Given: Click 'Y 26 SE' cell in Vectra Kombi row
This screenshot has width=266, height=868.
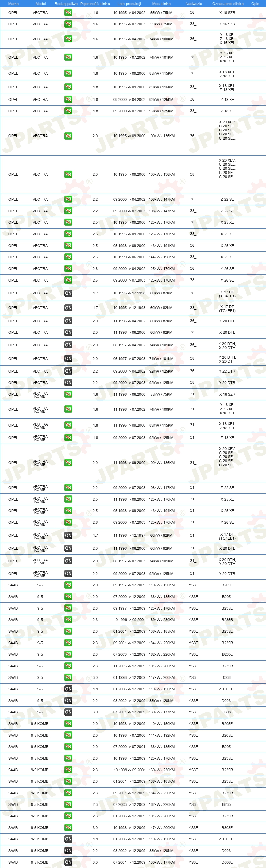Looking at the screenshot, I should tap(227, 522).
